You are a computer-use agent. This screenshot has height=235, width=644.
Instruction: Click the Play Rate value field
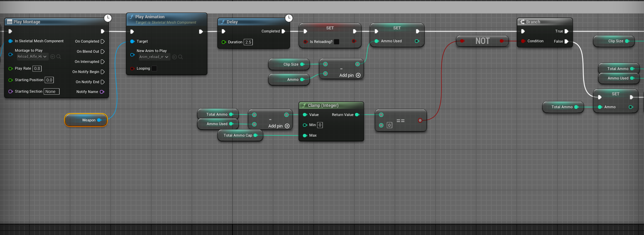pos(37,69)
